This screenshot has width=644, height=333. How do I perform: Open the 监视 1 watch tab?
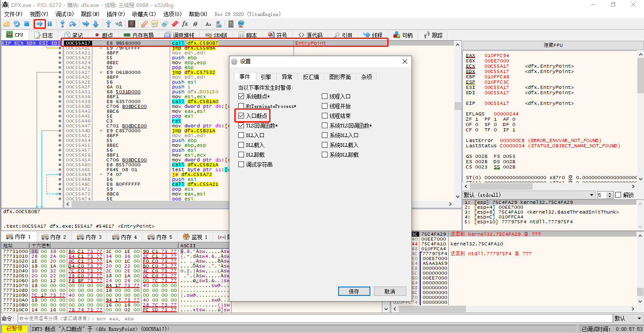pyautogui.click(x=196, y=237)
